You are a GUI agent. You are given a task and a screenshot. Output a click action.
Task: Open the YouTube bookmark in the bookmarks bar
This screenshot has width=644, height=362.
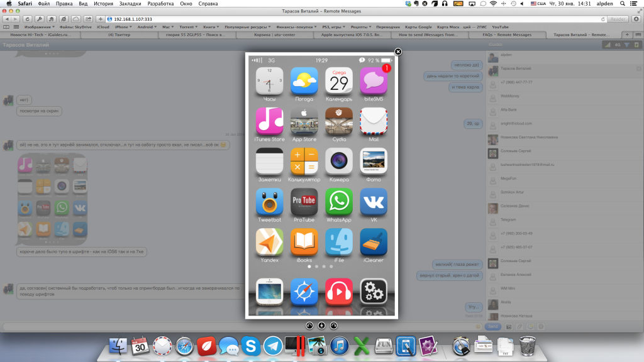(x=500, y=27)
